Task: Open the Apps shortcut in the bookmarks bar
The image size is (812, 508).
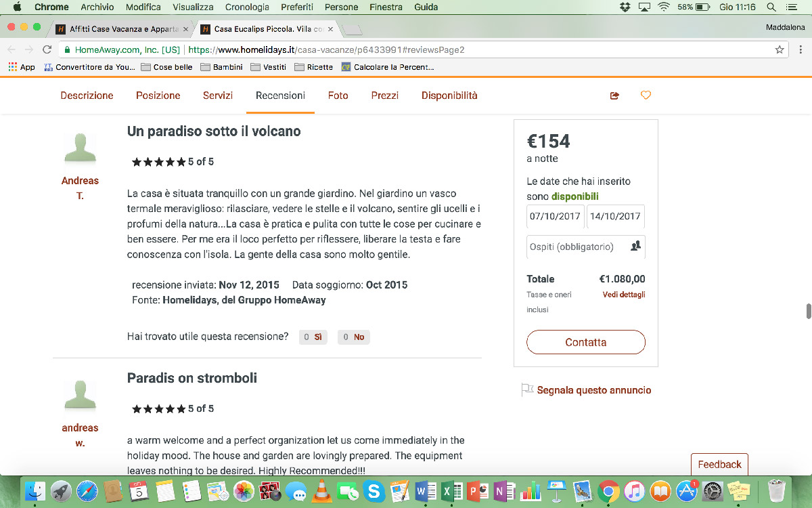Action: (x=22, y=67)
